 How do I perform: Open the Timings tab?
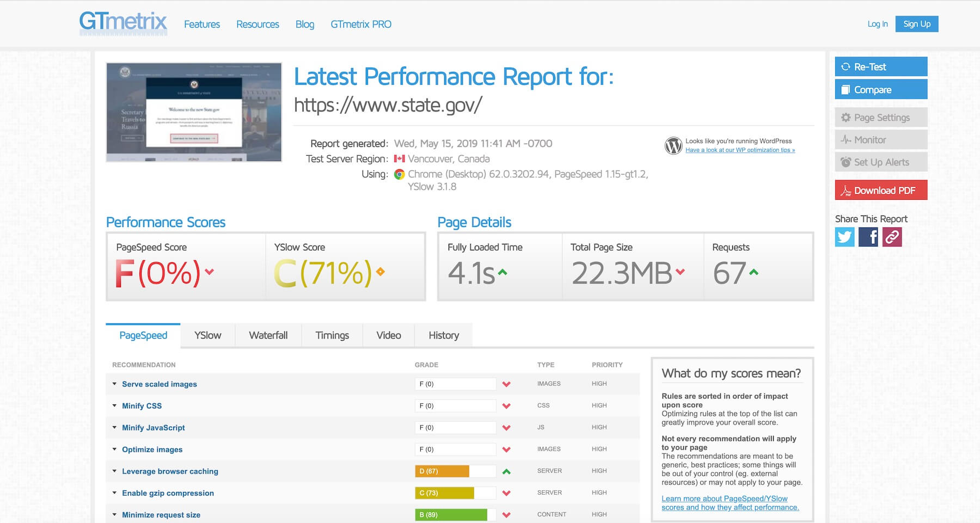(x=332, y=335)
